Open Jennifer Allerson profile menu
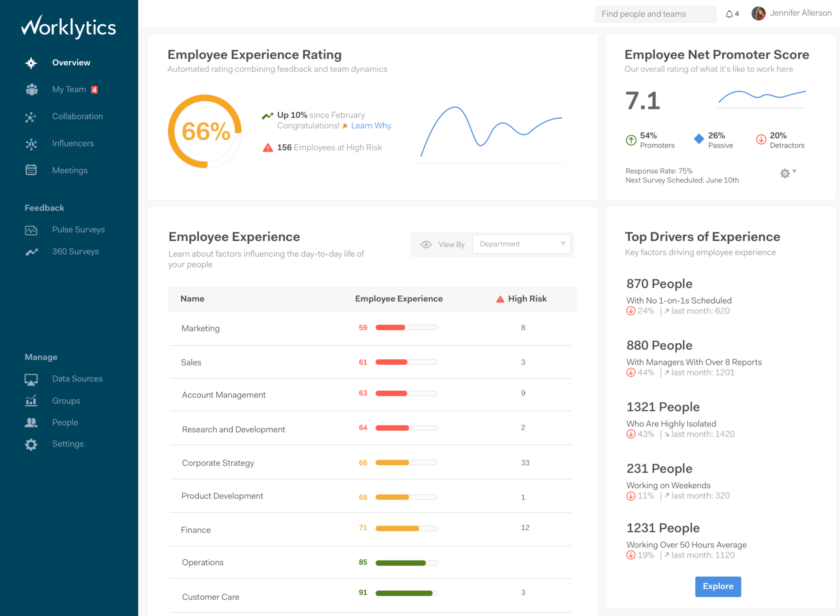Image resolution: width=840 pixels, height=616 pixels. tap(791, 13)
